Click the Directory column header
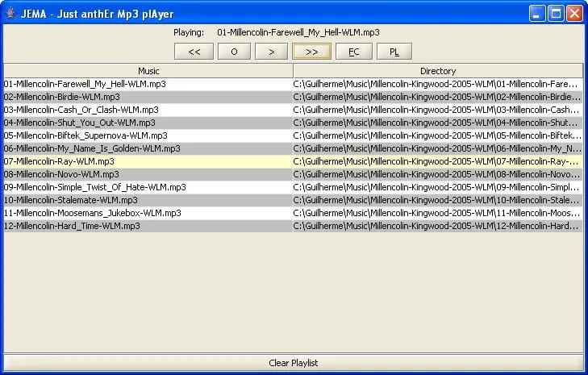The height and width of the screenshot is (375, 588). click(x=438, y=71)
